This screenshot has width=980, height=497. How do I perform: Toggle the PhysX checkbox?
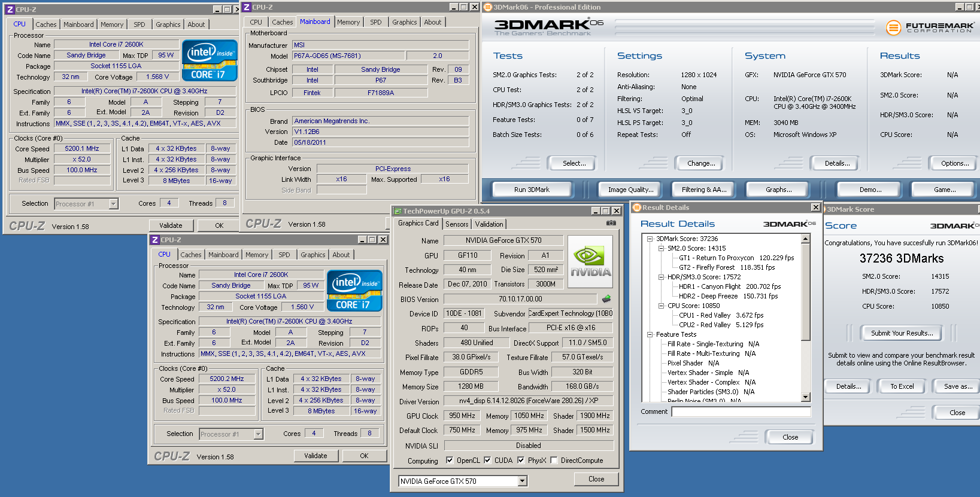(521, 461)
